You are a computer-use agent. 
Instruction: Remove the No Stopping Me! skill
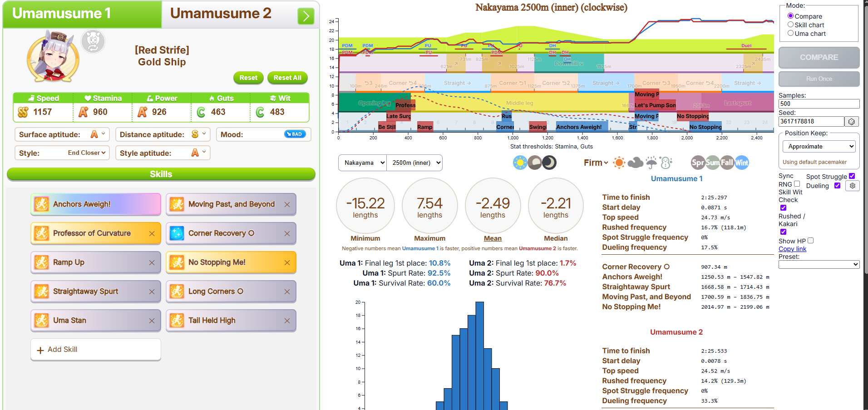tap(287, 263)
